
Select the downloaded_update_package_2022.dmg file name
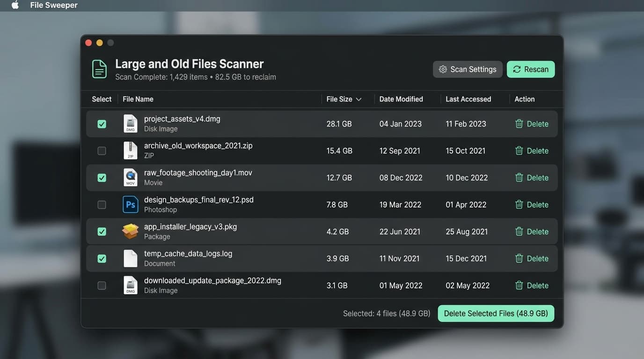tap(212, 280)
